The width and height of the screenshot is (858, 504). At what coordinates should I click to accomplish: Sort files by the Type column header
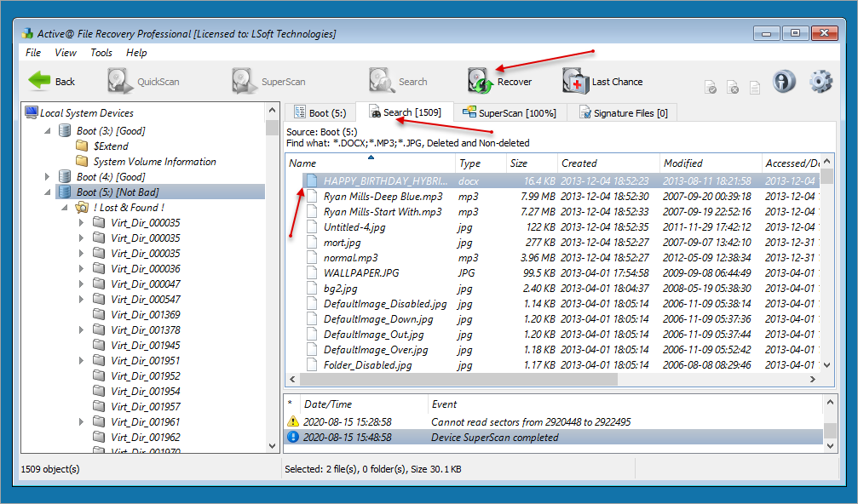click(481, 163)
